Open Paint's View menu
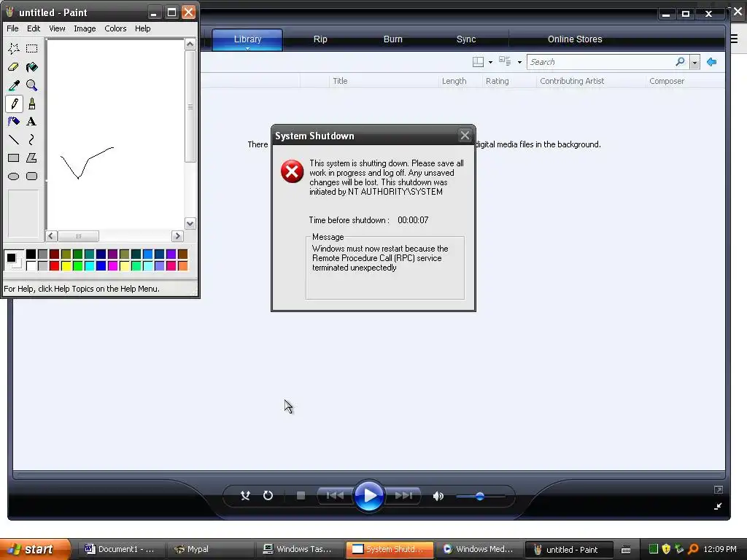Image resolution: width=747 pixels, height=560 pixels. 57,28
